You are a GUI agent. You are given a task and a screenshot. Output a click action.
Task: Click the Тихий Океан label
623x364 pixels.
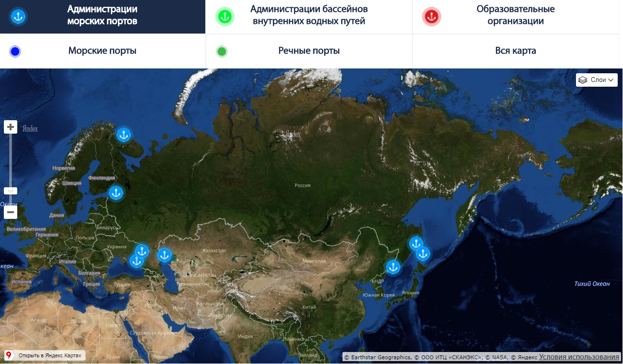pyautogui.click(x=592, y=284)
